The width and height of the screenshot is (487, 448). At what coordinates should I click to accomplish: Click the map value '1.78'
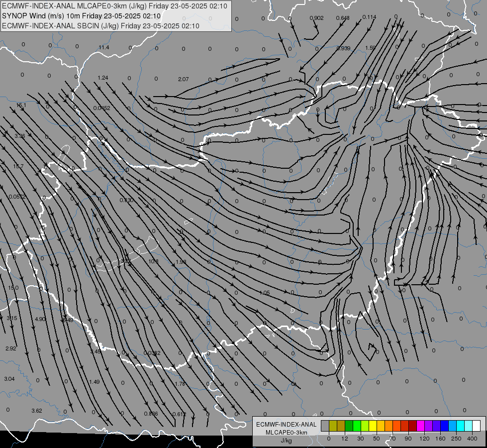pyautogui.click(x=180, y=384)
